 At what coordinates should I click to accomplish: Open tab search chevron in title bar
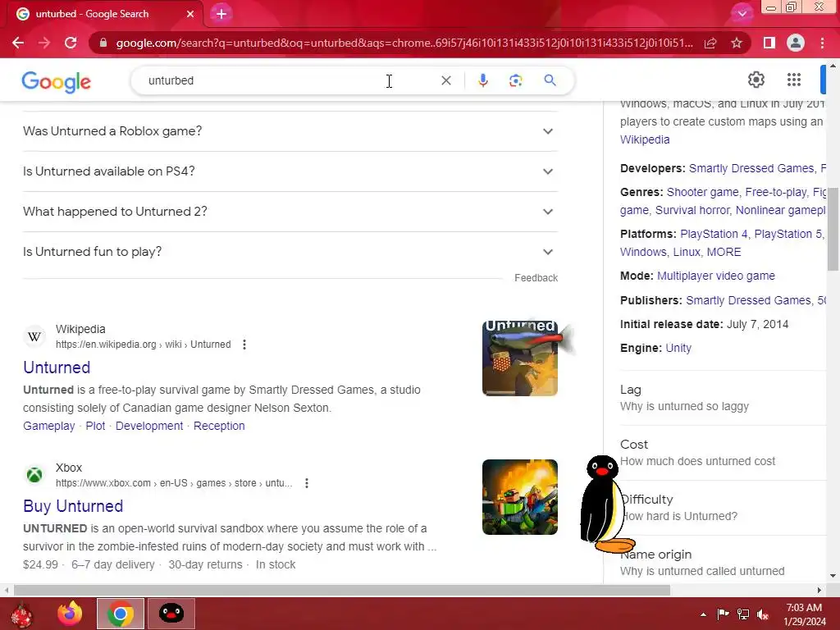(x=742, y=13)
